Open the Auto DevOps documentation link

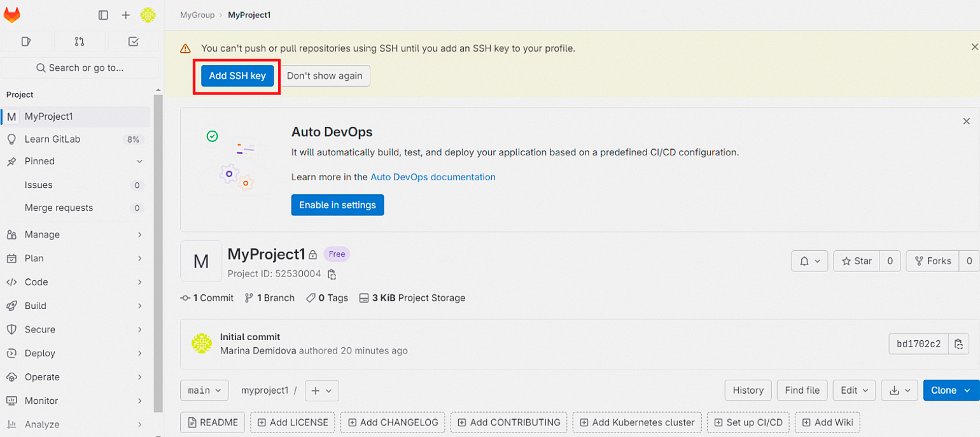(433, 177)
